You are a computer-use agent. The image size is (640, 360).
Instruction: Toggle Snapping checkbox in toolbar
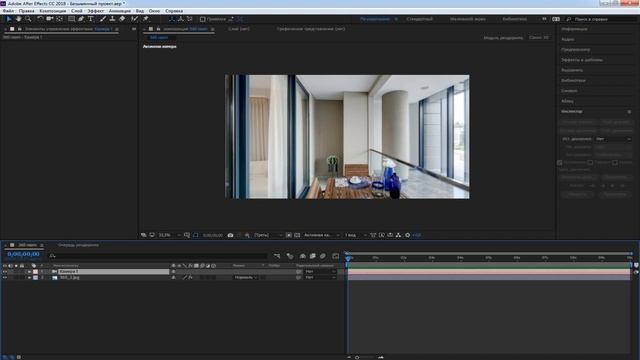(x=202, y=19)
